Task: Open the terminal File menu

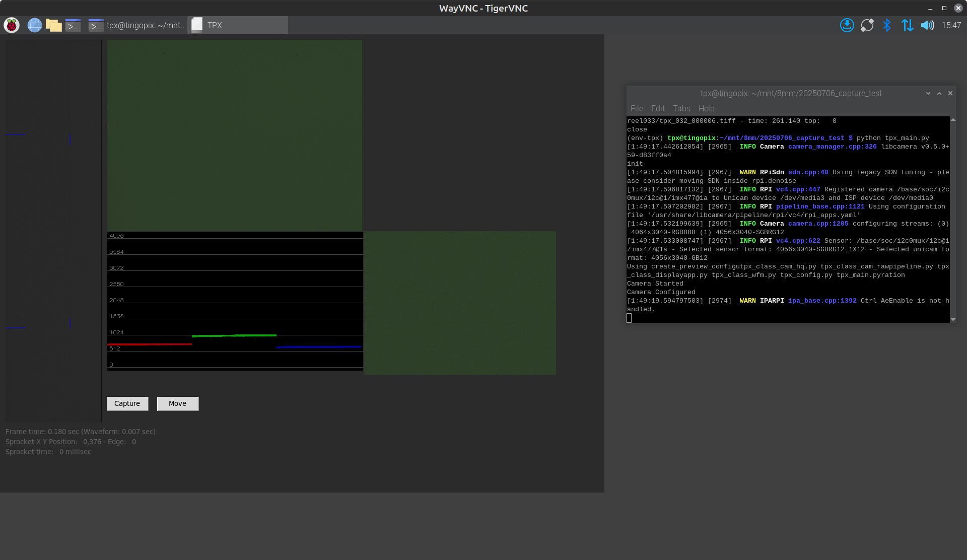Action: 637,108
